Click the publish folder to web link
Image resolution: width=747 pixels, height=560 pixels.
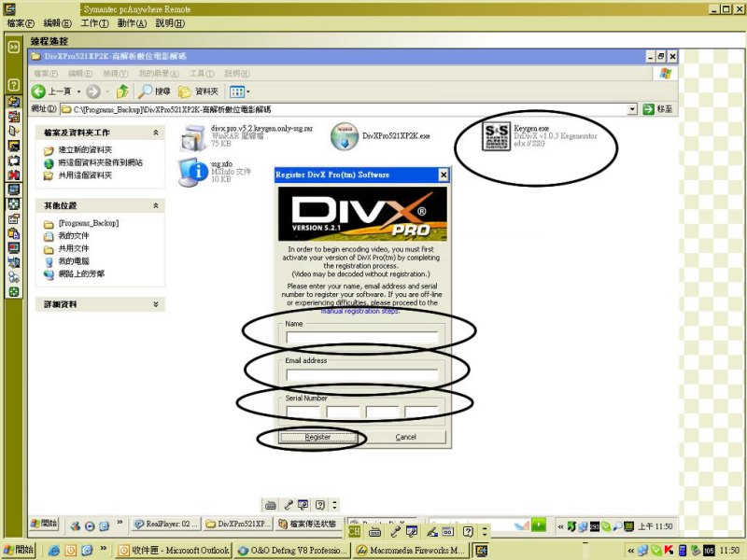100,162
